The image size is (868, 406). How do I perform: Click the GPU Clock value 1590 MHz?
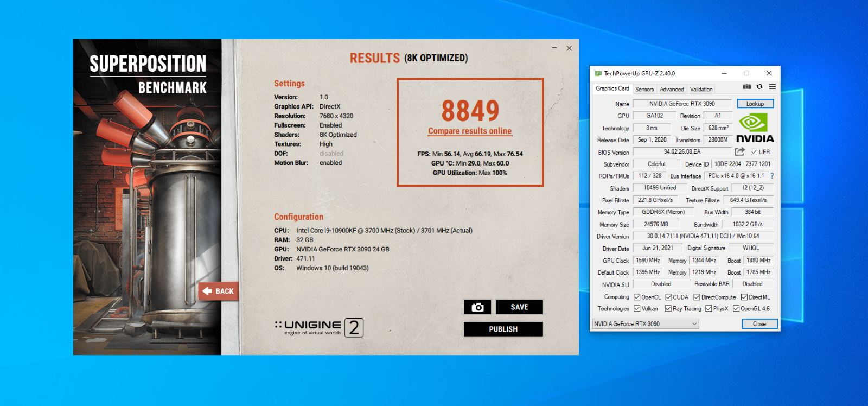[x=648, y=261]
